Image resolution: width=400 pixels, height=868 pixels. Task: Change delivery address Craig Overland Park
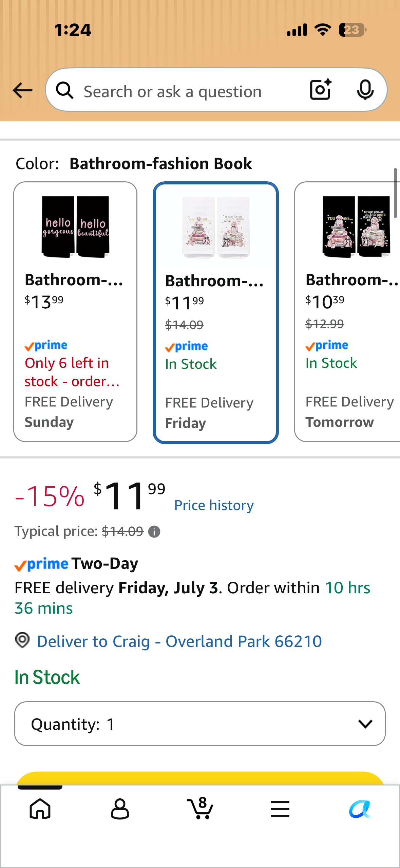(x=179, y=641)
